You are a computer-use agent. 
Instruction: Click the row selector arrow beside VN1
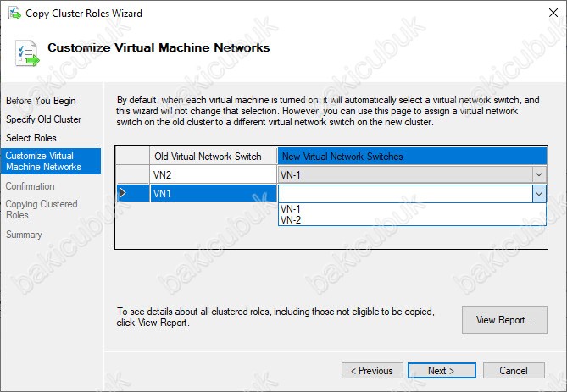(123, 193)
